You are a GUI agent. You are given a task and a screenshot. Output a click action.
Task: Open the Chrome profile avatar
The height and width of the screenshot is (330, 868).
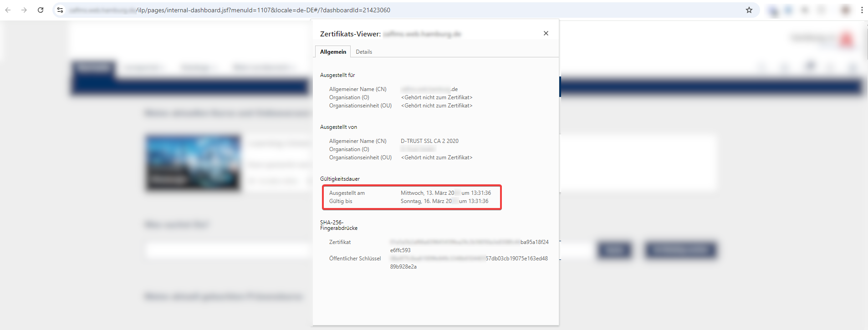point(846,10)
